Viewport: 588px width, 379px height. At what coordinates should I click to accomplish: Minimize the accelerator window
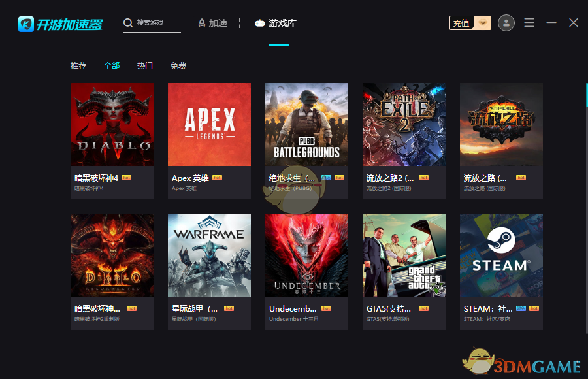551,23
